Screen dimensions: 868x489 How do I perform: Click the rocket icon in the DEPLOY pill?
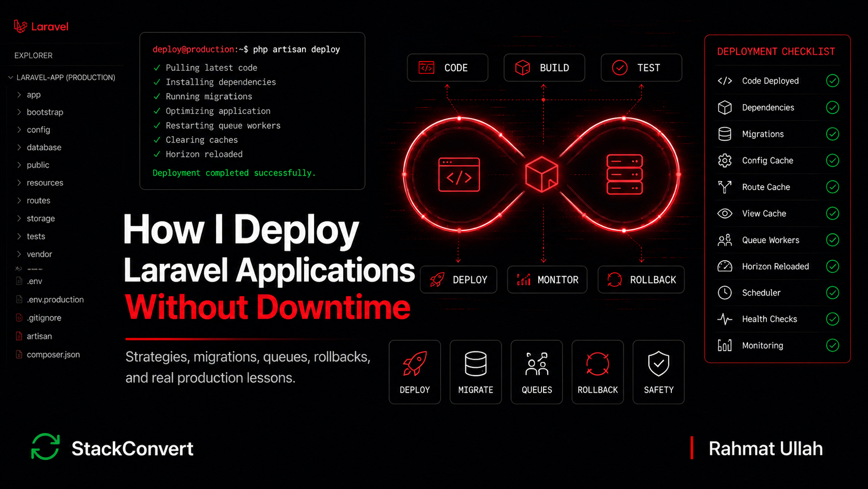point(437,280)
